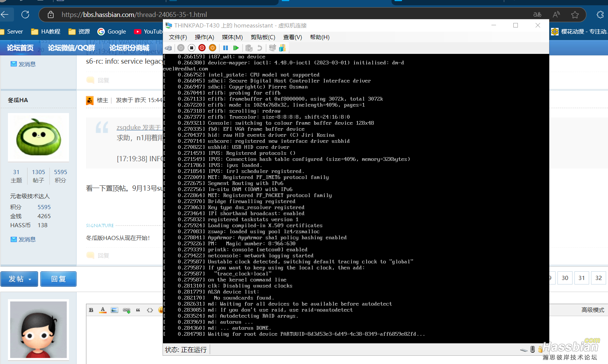Screen dimensions: 608x364
Task: Go to page 31
Action: click(x=582, y=278)
